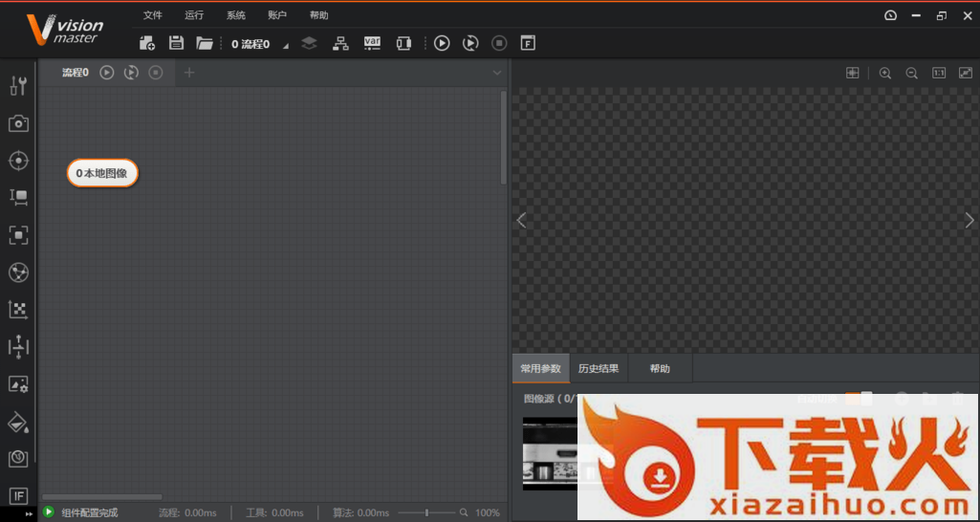Save the solution with the floppy icon
The height and width of the screenshot is (522, 980).
176,43
